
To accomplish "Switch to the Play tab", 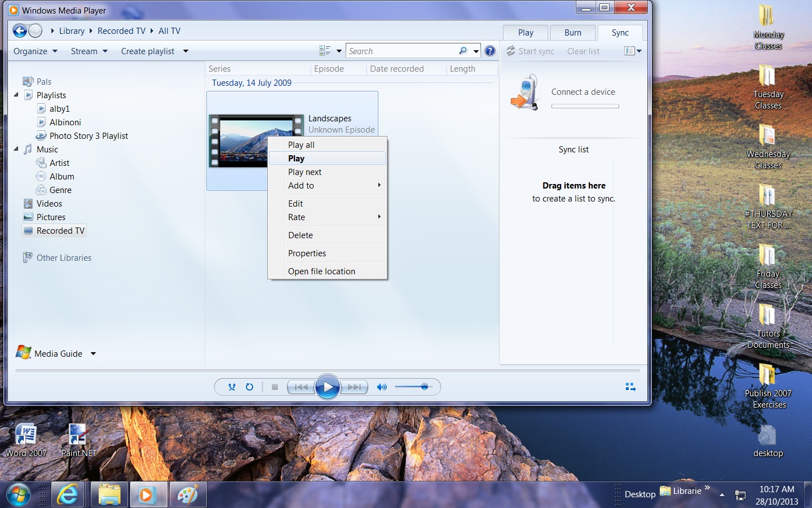I will point(526,32).
